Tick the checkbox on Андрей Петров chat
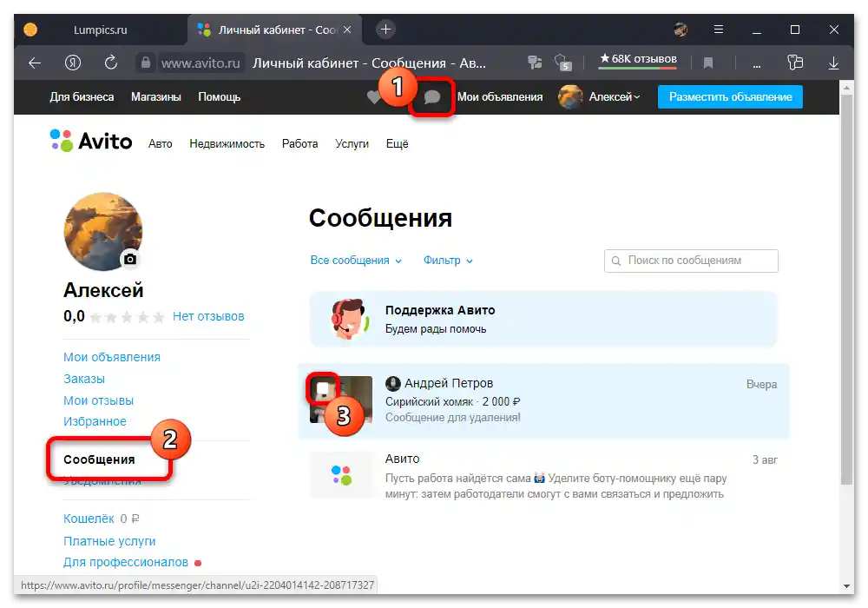 (323, 388)
